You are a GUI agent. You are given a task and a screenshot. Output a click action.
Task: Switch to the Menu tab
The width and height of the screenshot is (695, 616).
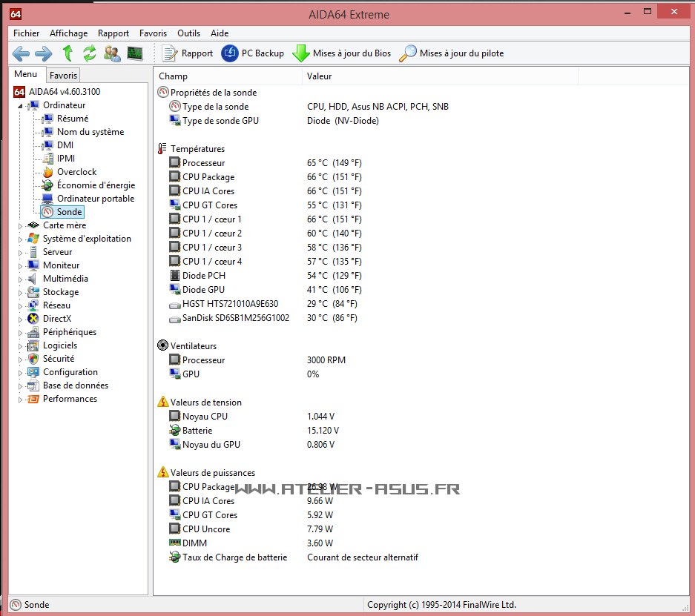26,74
